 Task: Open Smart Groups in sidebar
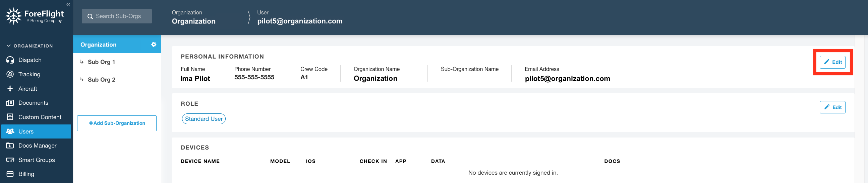click(x=36, y=160)
